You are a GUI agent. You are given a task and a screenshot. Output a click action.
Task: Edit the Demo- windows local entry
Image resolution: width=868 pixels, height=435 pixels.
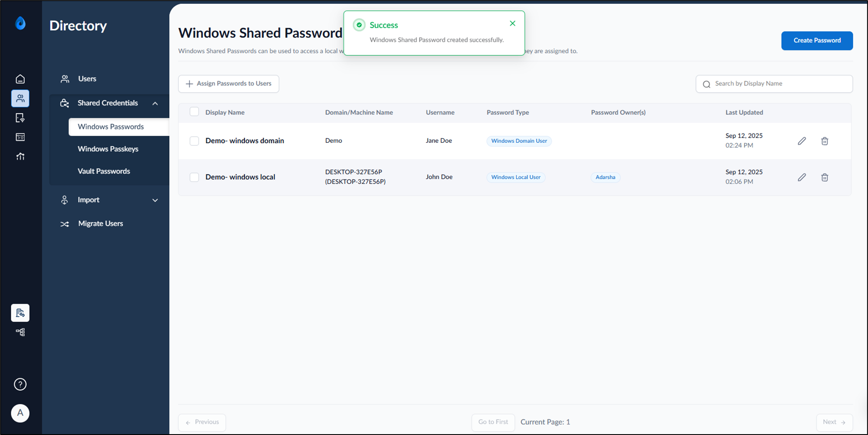click(x=802, y=177)
